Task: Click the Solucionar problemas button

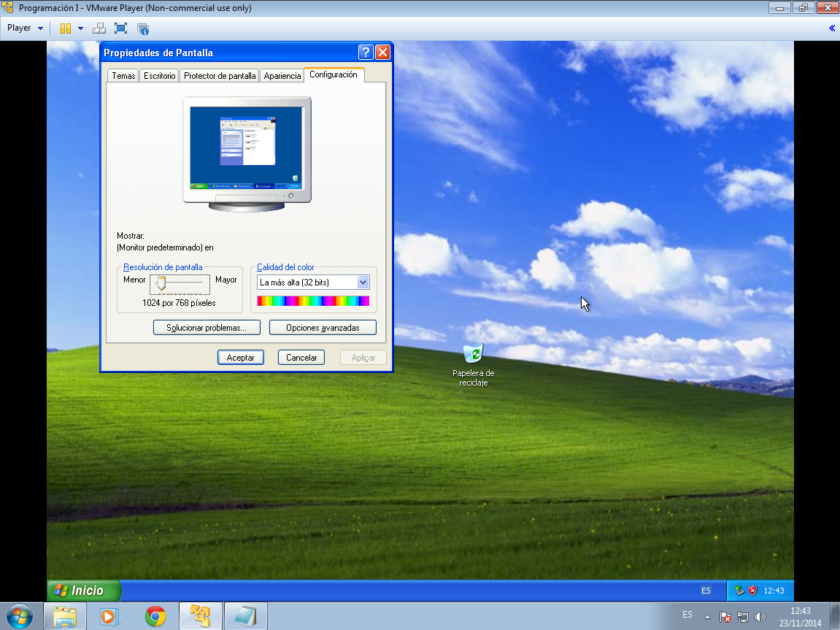Action: (207, 327)
